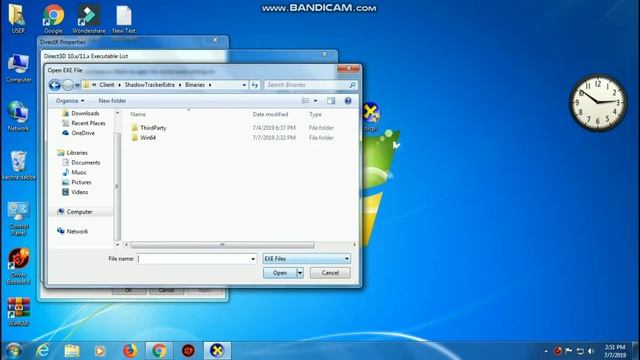Open the New Text document desktop icon
This screenshot has height=360, width=640.
click(x=124, y=19)
